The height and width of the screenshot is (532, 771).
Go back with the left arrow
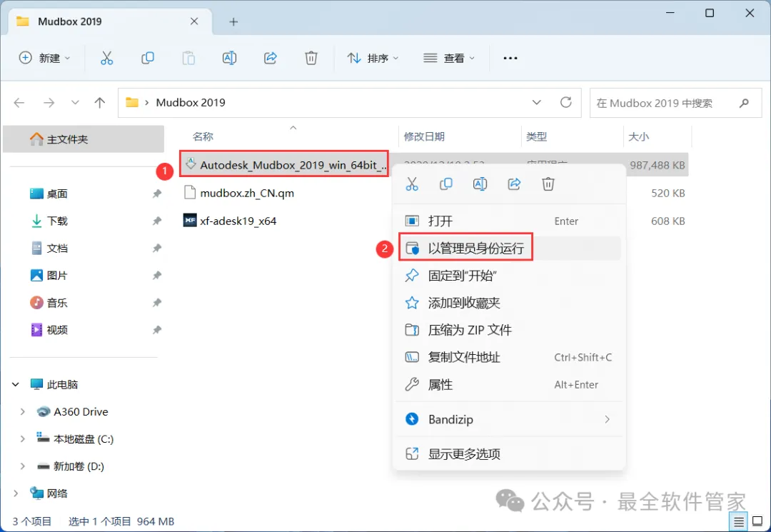click(x=19, y=103)
